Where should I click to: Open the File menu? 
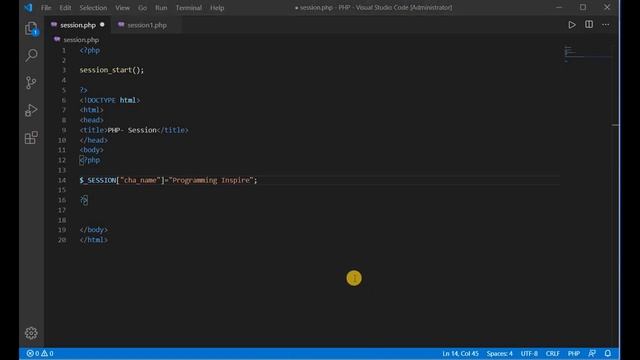46,8
